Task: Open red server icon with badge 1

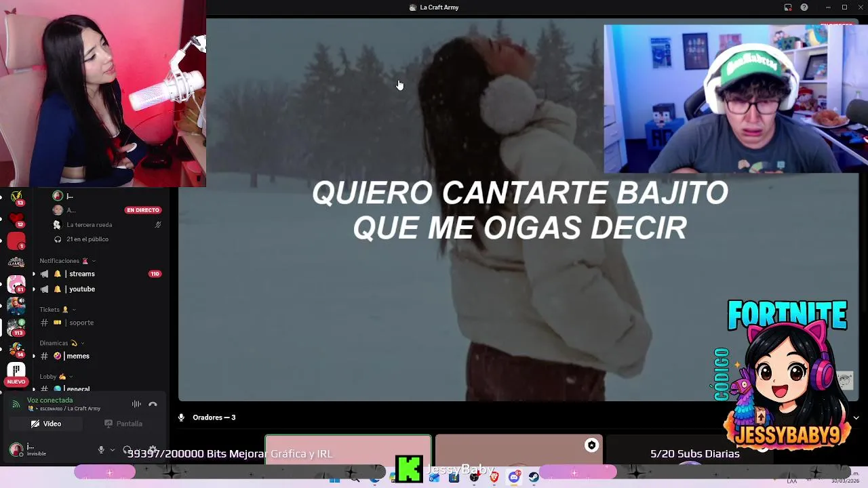Action: point(16,241)
